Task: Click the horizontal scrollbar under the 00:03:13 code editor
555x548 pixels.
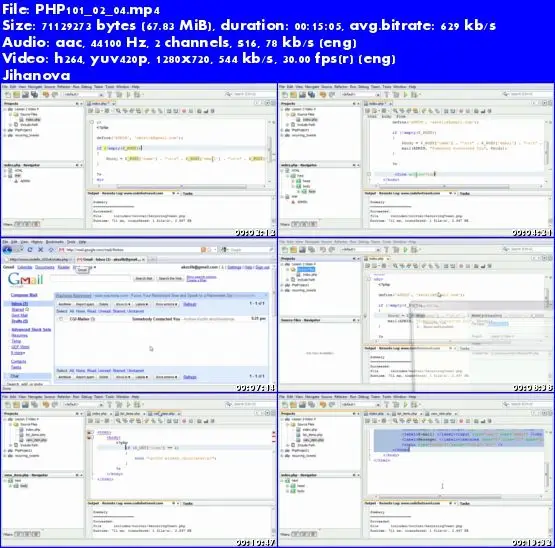Action: [x=182, y=187]
